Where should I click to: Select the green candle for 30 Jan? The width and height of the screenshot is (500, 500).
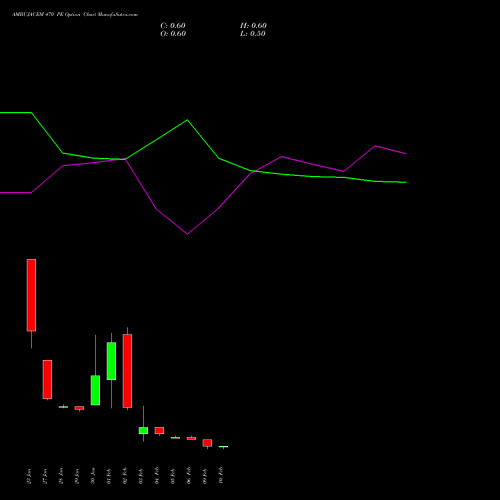[x=95, y=390]
